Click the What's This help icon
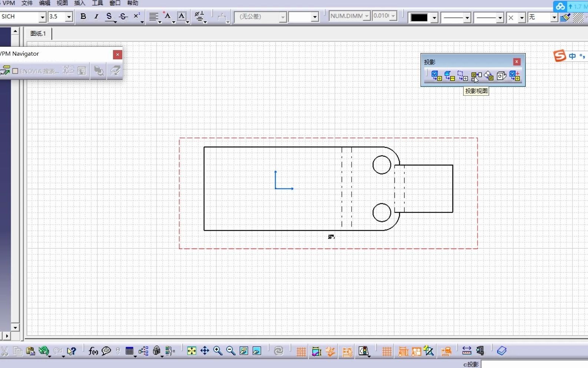This screenshot has width=588, height=368. coord(72,351)
